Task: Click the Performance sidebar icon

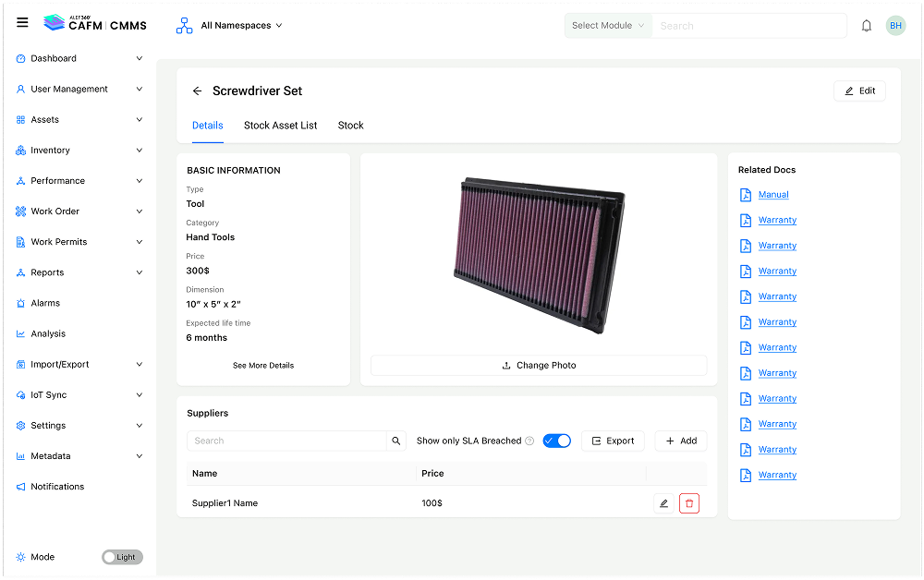Action: 20,181
